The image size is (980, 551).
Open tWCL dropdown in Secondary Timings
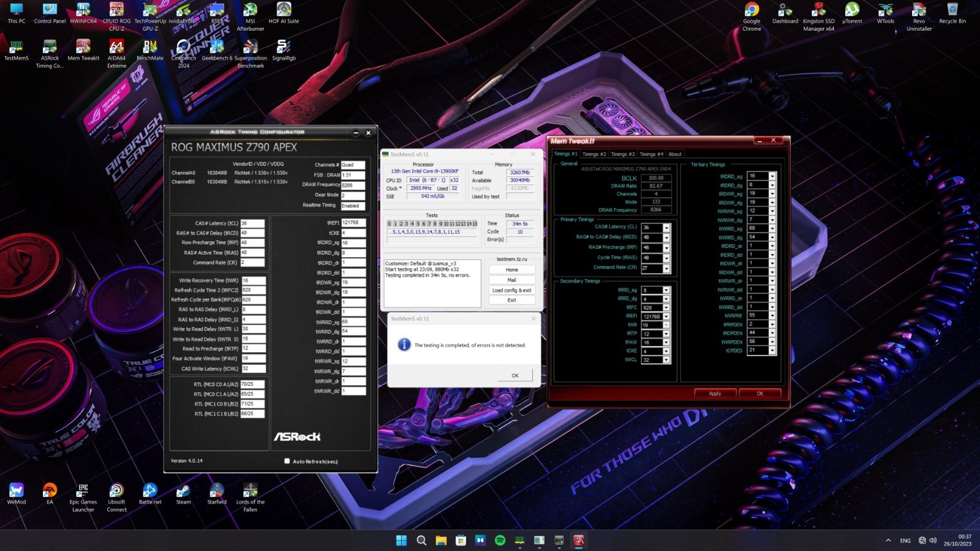pyautogui.click(x=666, y=360)
